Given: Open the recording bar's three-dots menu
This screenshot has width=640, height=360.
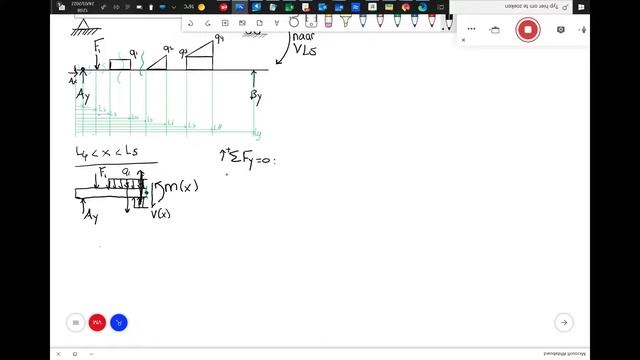Looking at the screenshot, I should [471, 29].
